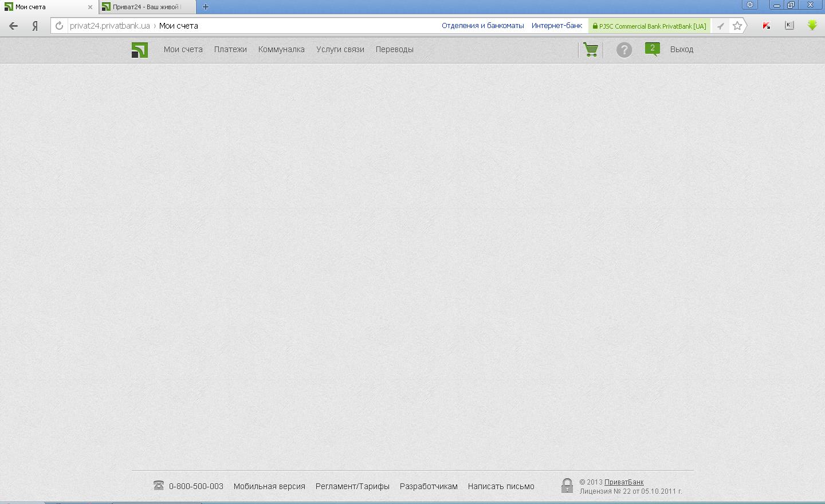Click the "Лицензия № 22 от 05.10.2011 г." text
Screen dimensions: 825x504
pyautogui.click(x=631, y=491)
